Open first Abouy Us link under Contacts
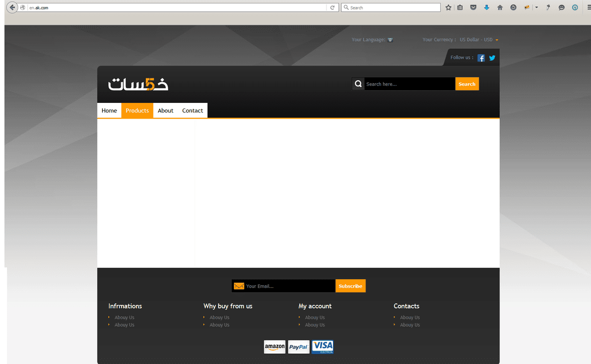Viewport: 591px width, 364px height. (410, 317)
